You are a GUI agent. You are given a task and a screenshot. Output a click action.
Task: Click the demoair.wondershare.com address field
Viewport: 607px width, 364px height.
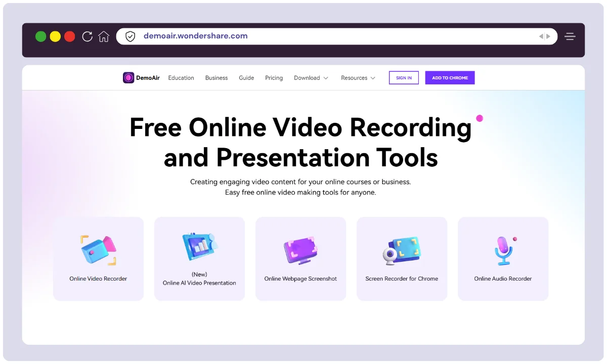[x=303, y=36]
